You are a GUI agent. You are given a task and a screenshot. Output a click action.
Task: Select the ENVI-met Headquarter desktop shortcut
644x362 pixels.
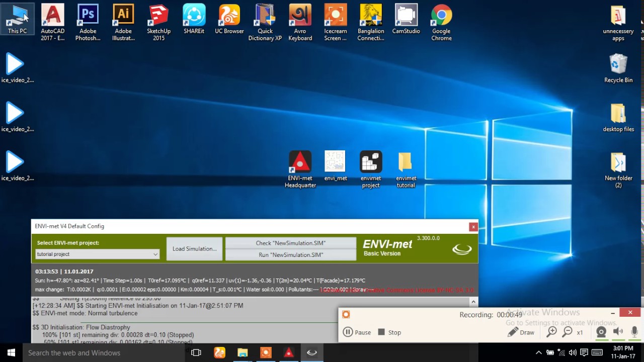point(300,169)
